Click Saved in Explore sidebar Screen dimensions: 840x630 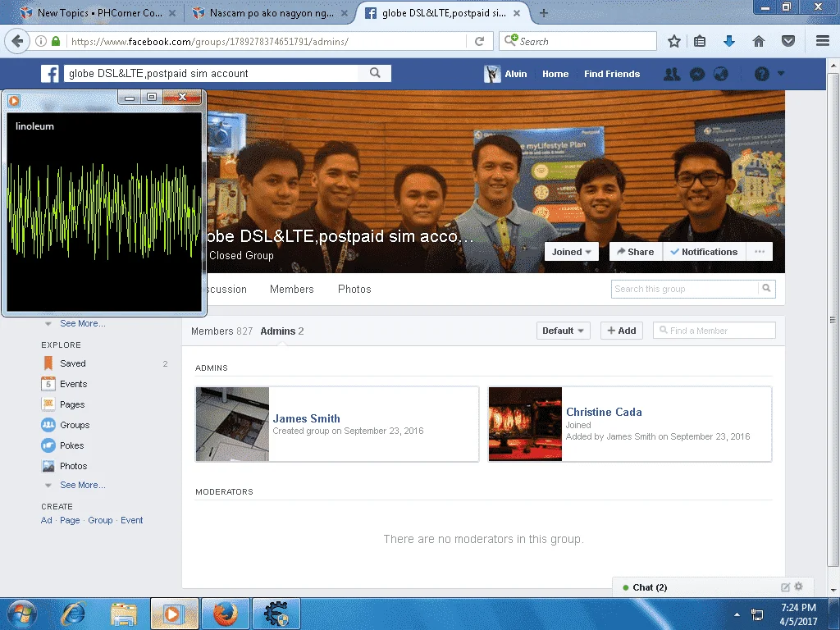[x=73, y=363]
